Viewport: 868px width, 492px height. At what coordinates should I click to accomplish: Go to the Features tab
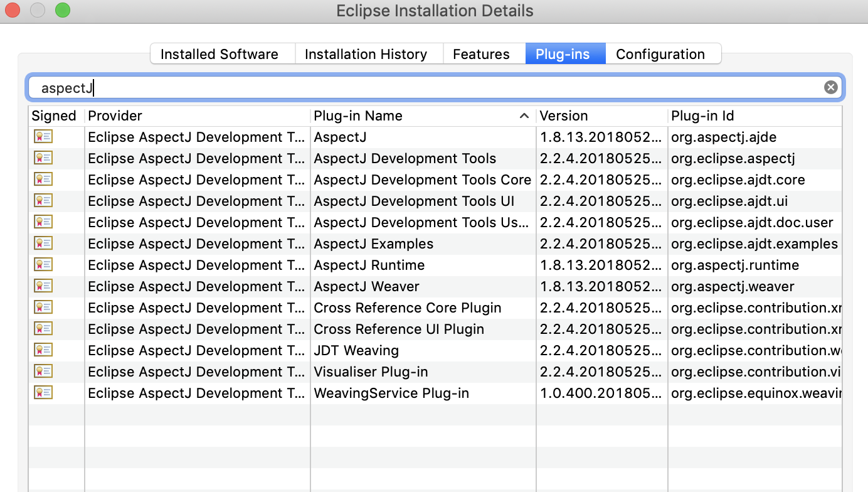tap(484, 54)
